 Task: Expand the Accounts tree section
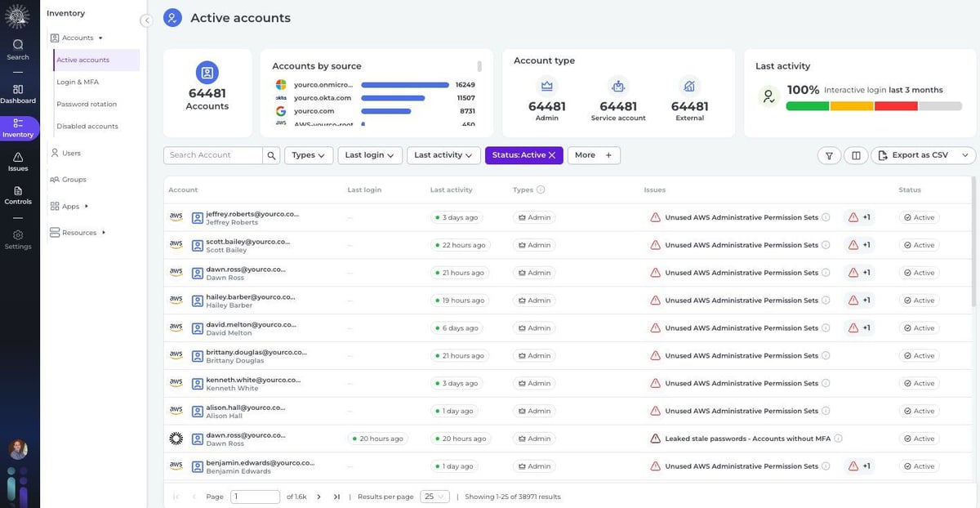pyautogui.click(x=100, y=38)
